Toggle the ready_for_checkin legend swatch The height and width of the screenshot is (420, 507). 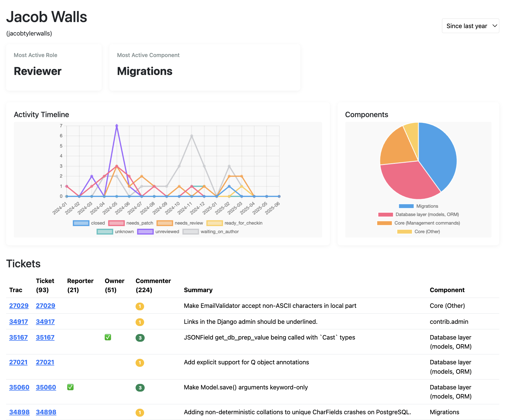point(214,223)
